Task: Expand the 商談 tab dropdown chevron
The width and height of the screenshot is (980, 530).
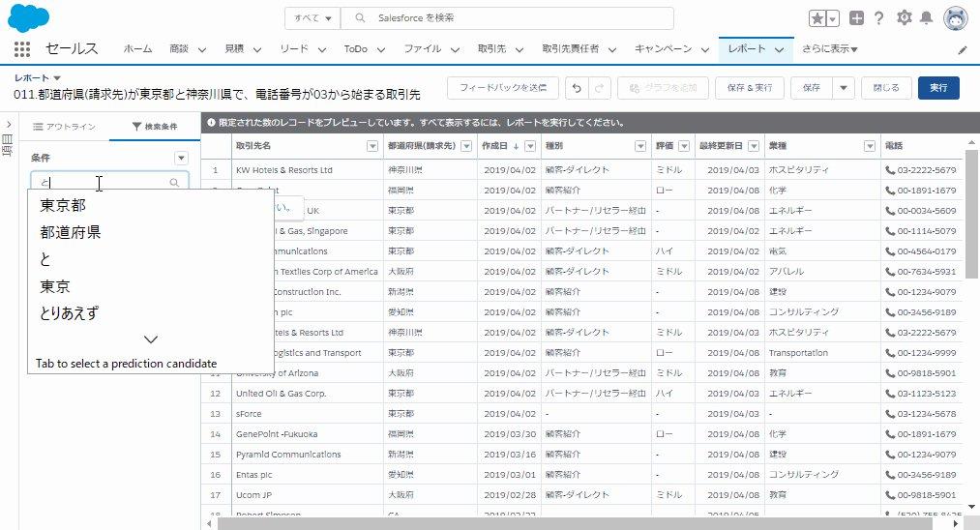Action: coord(202,49)
